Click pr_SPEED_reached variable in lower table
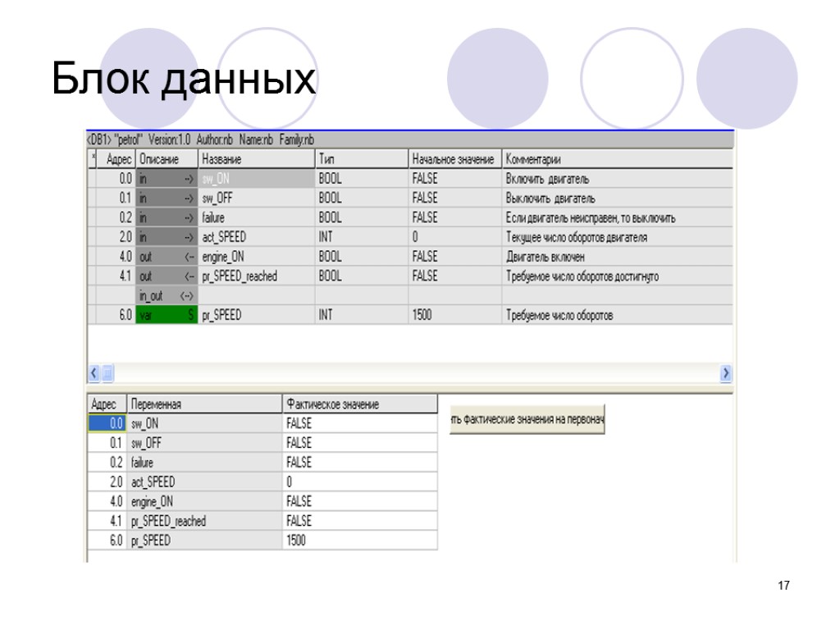Viewport: 840px width, 630px height. pos(204,521)
